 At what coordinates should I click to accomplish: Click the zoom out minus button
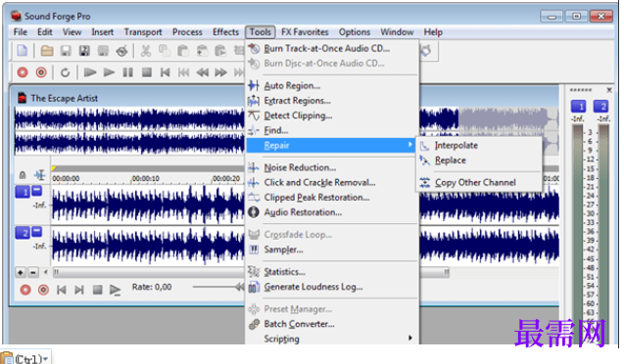(x=33, y=273)
